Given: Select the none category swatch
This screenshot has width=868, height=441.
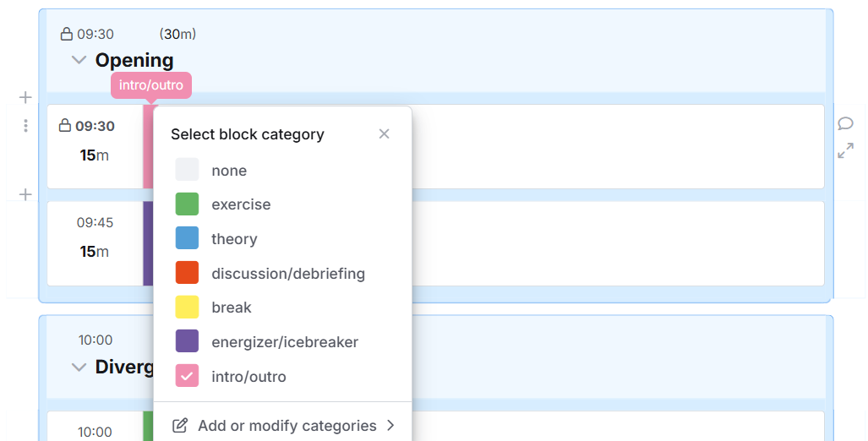Looking at the screenshot, I should 187,170.
